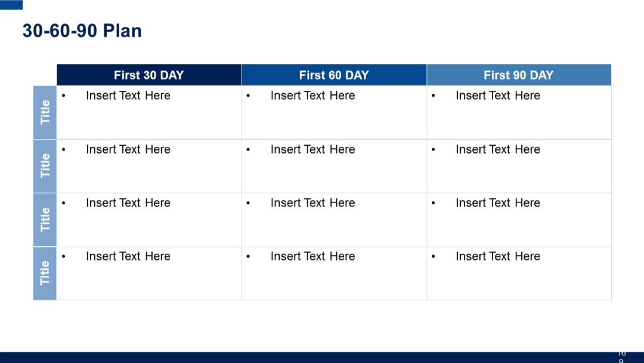Select the "First 60 DAY" column header
The image size is (644, 363).
334,75
